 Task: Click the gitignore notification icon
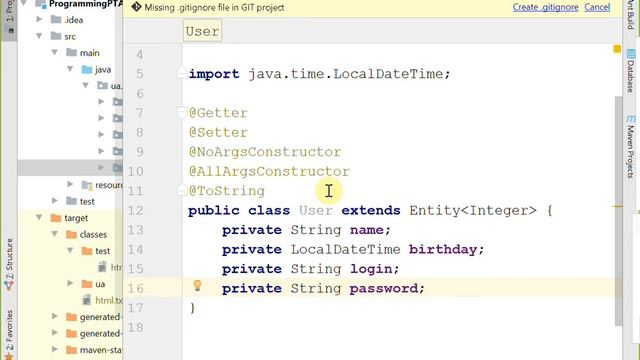pos(136,7)
